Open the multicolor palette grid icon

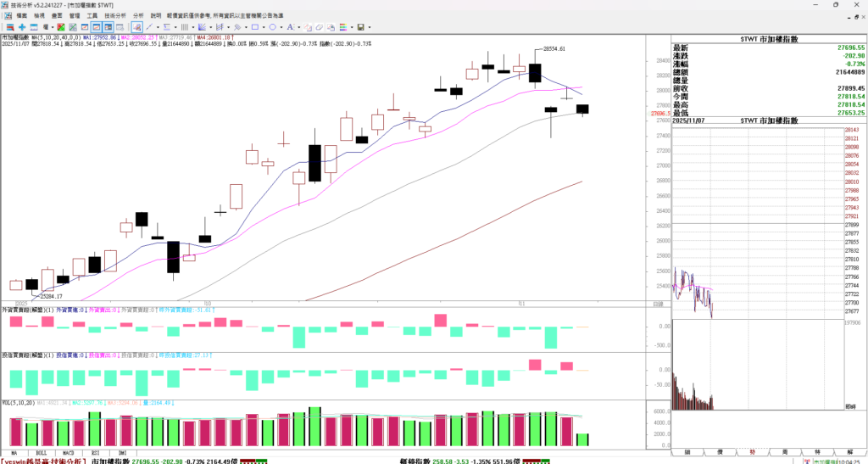click(343, 27)
